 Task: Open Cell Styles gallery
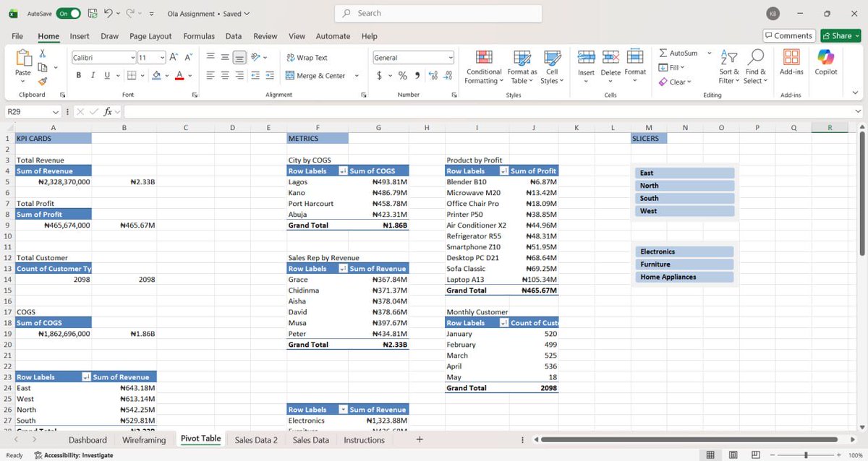pos(552,66)
